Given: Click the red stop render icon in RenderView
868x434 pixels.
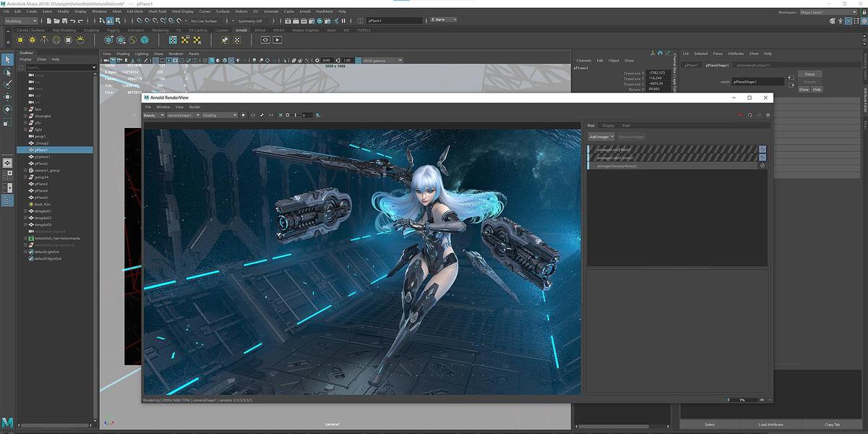Looking at the screenshot, I should (x=740, y=115).
